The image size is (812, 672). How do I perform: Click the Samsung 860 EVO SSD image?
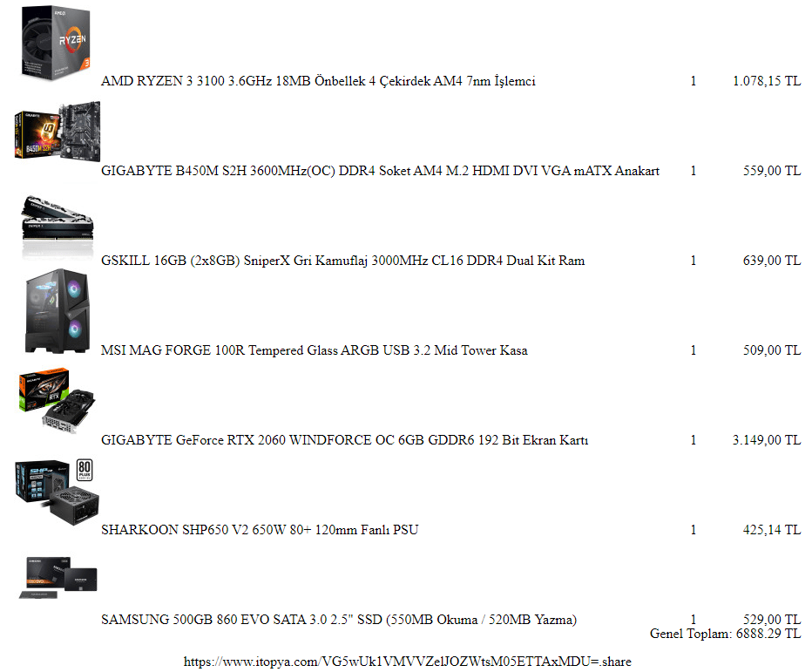[58, 577]
